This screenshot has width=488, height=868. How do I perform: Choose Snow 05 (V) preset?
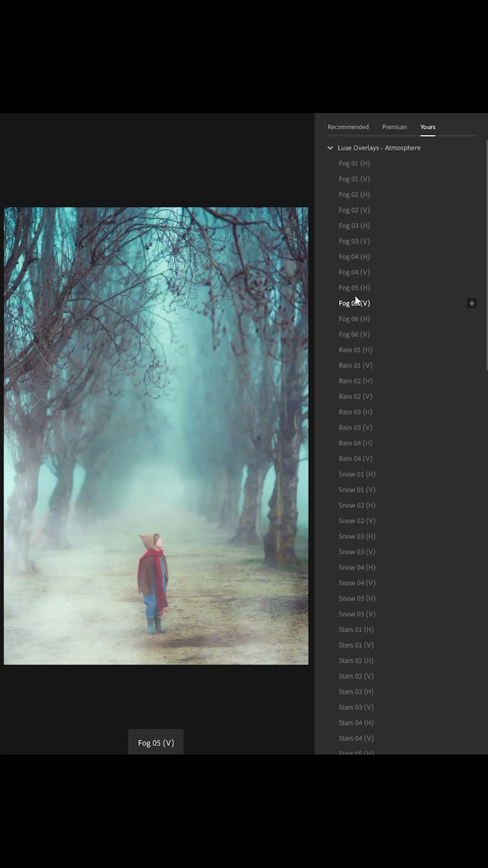[357, 614]
